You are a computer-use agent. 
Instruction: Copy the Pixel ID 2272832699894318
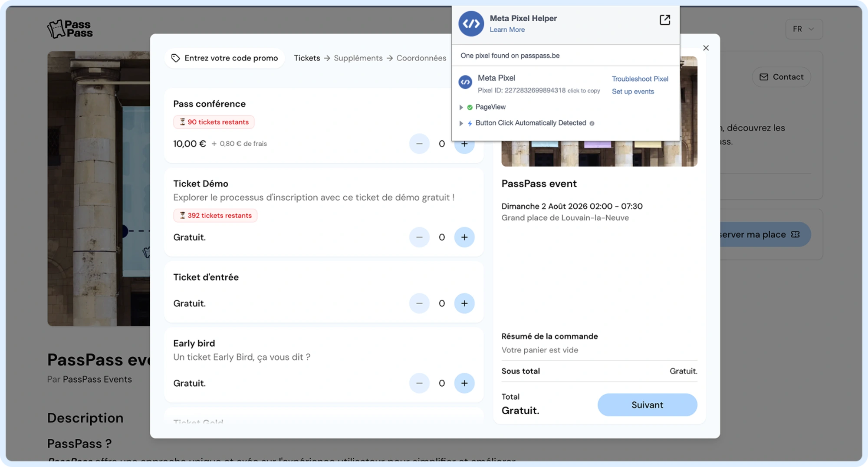click(539, 90)
